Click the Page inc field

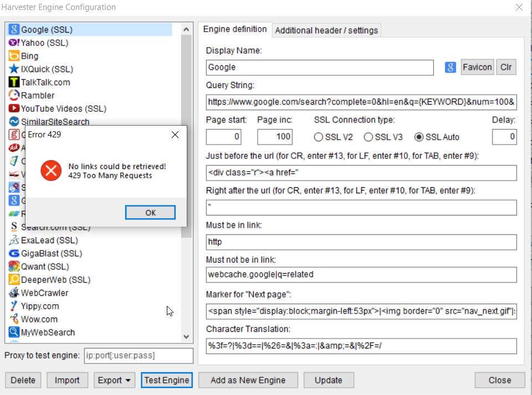point(275,137)
